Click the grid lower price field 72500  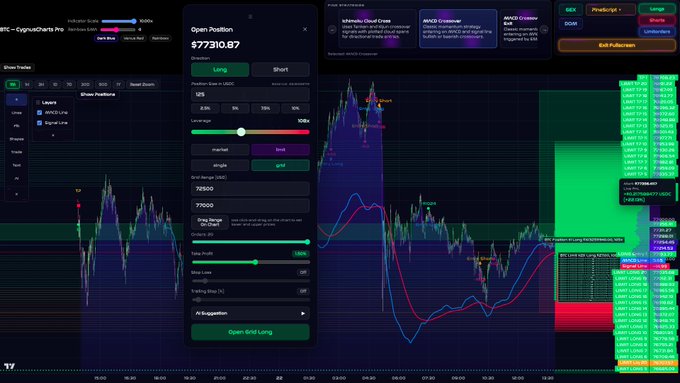[250, 189]
